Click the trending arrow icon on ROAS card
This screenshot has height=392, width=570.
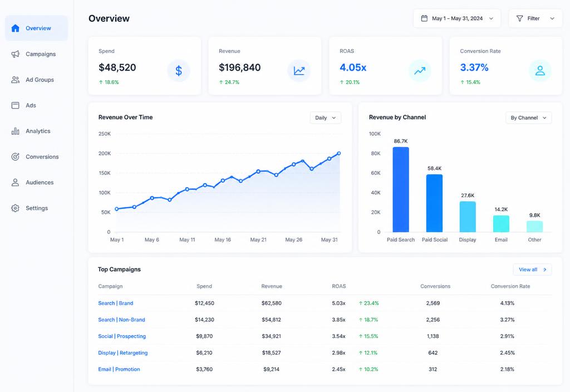coord(420,71)
